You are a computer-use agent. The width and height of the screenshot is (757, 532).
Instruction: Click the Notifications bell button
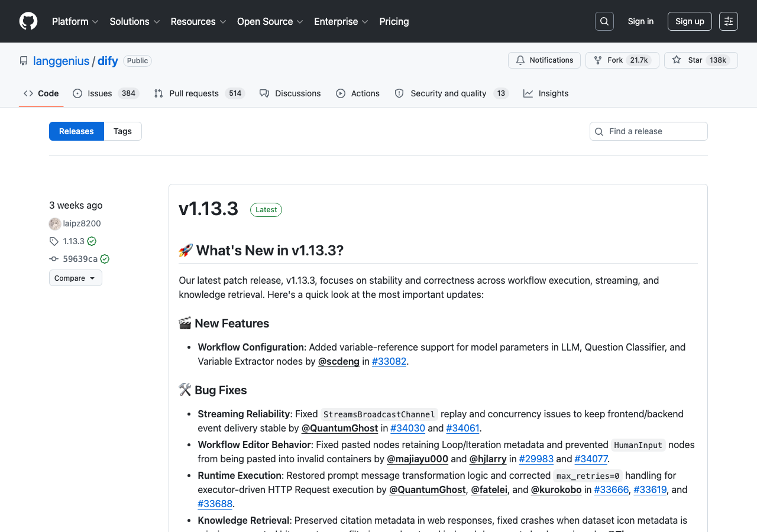[544, 60]
